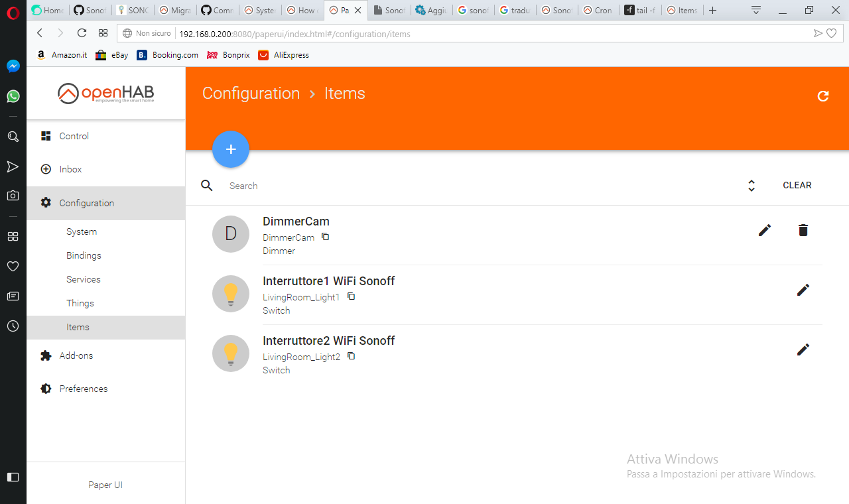Switch to the tail -f browser tab
The height and width of the screenshot is (504, 849).
click(x=639, y=11)
